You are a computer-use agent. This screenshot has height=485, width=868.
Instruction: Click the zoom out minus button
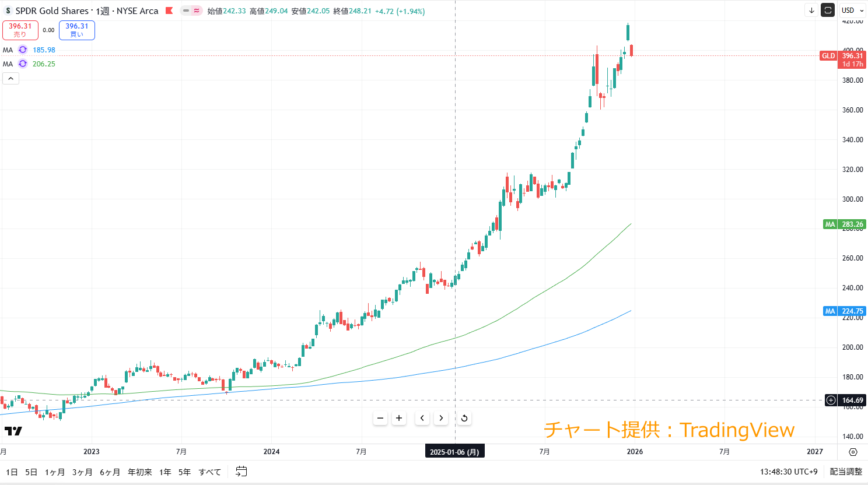pyautogui.click(x=380, y=418)
